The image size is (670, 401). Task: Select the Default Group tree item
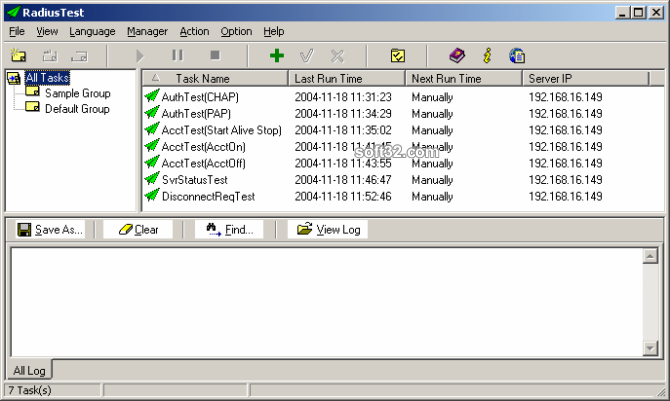point(77,109)
